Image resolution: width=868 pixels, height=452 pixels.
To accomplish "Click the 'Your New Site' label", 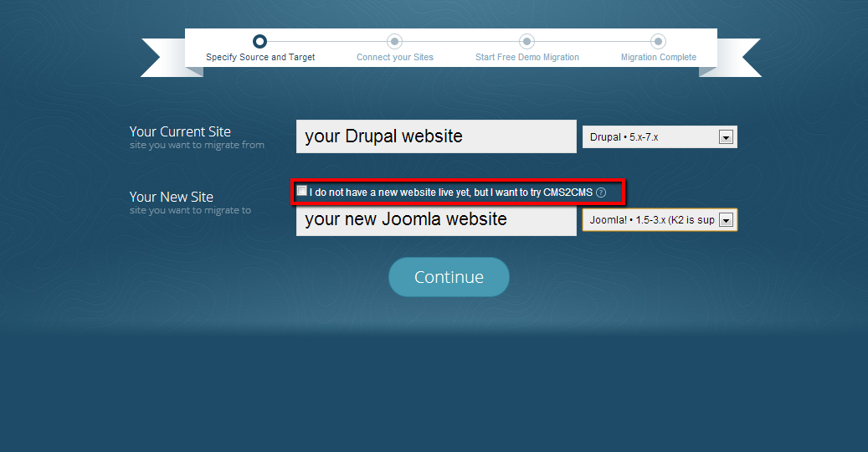I will pos(171,197).
